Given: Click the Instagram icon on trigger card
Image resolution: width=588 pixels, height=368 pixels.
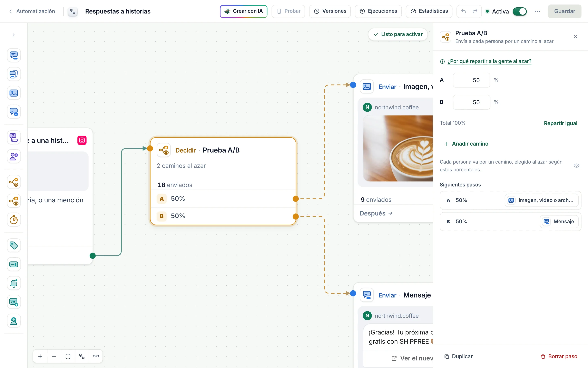Looking at the screenshot, I should click(82, 140).
